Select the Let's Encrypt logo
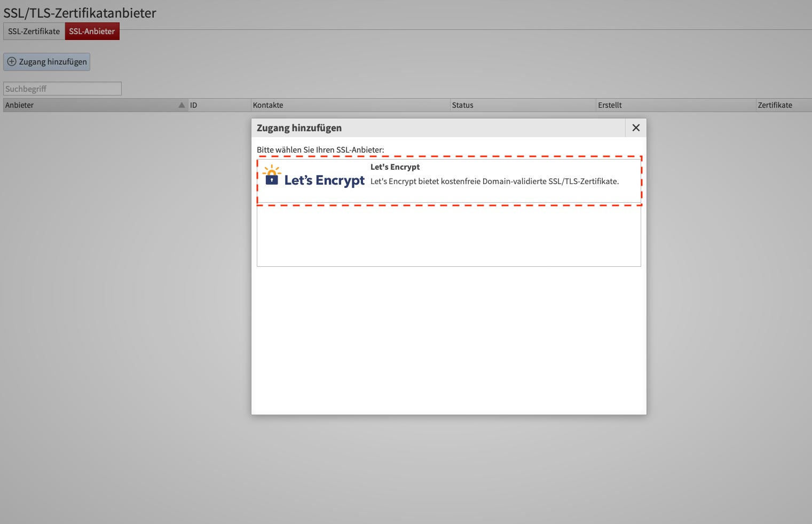Image resolution: width=812 pixels, height=524 pixels. point(314,177)
